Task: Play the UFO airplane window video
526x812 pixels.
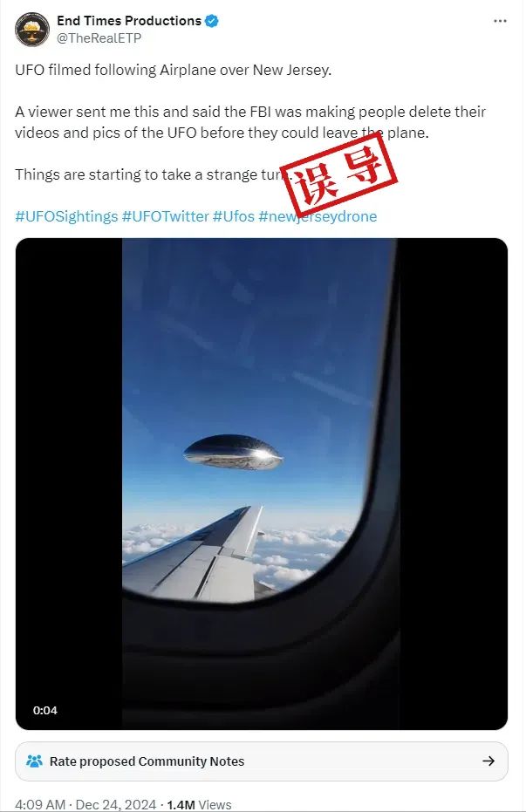Action: (262, 484)
